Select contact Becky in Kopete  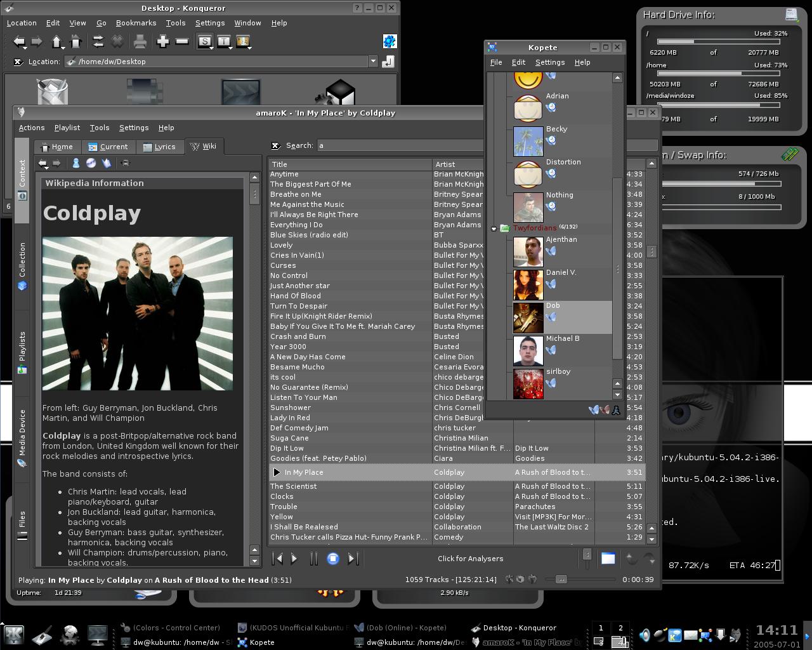pos(562,141)
